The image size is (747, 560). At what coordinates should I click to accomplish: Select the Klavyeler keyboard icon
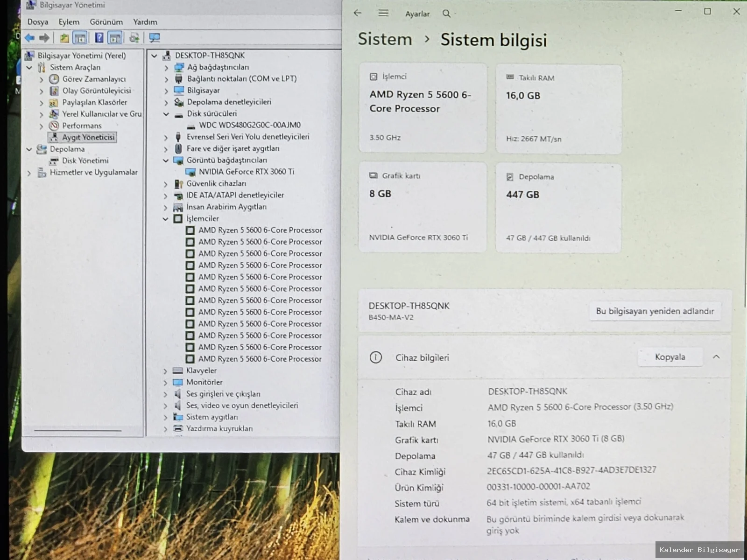click(178, 371)
